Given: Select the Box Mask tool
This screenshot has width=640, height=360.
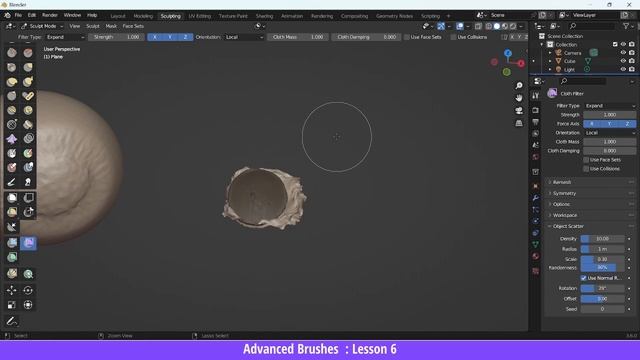Looking at the screenshot, I should (12, 198).
